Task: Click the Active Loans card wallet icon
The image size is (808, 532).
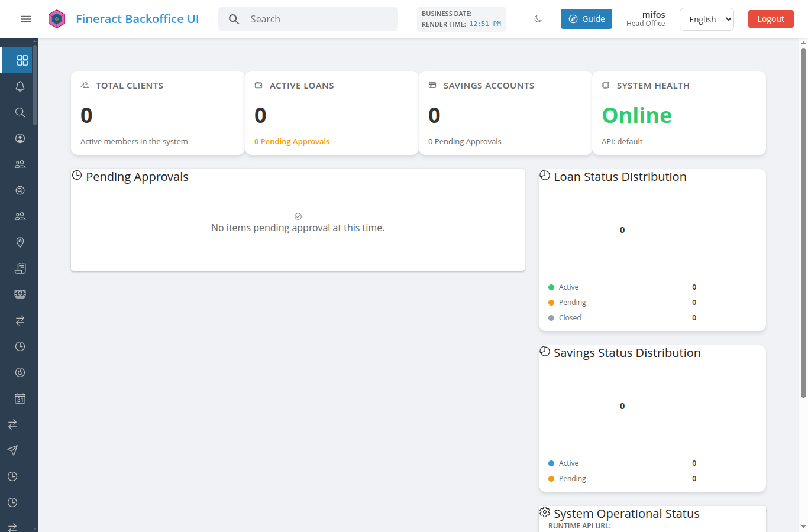Action: (x=258, y=85)
